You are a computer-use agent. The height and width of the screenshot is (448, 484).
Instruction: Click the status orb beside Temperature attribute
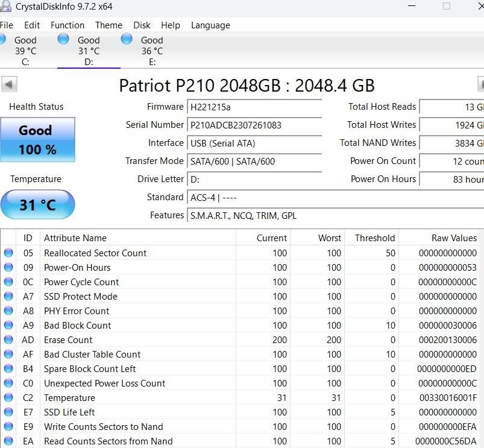8,398
